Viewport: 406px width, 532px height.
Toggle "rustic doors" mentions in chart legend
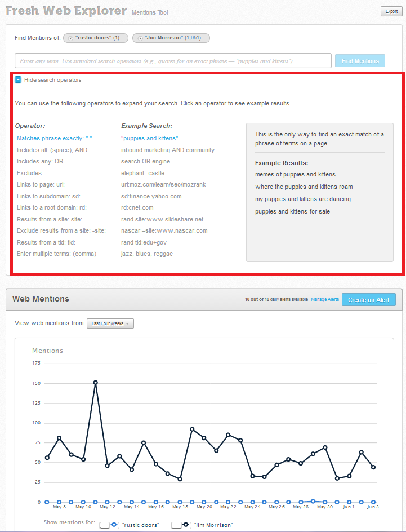(109, 525)
